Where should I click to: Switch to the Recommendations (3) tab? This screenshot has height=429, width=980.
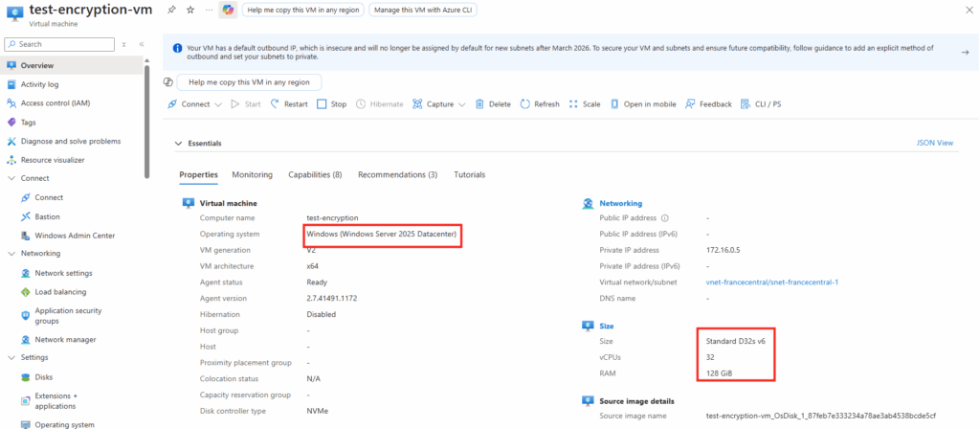pyautogui.click(x=397, y=175)
